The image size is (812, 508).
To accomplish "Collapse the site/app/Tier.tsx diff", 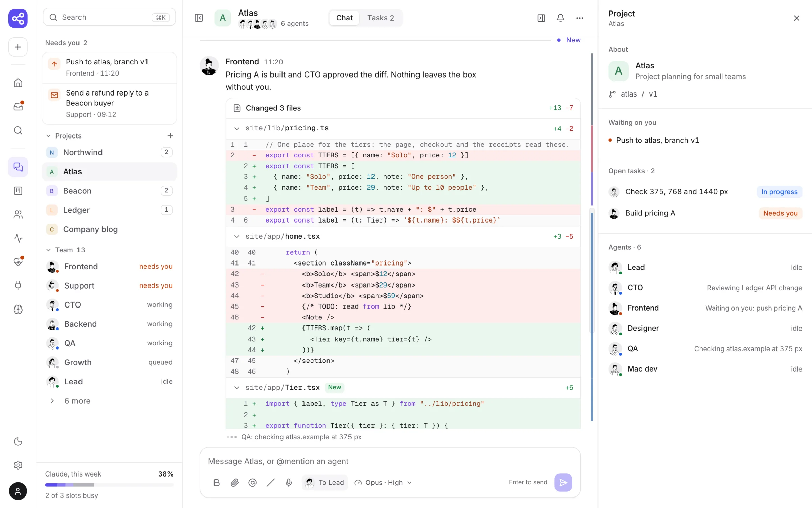I will click(236, 387).
